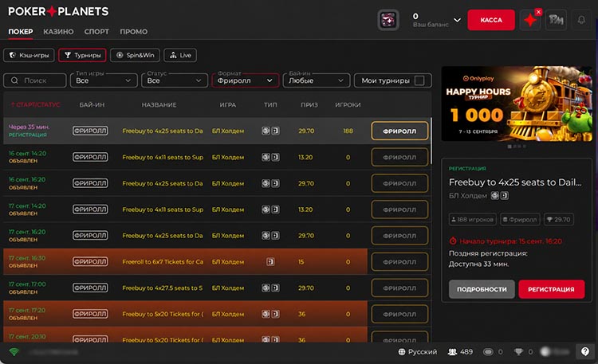Dismiss the star icon's red X badge
Screen dimensions: 598x364
(x=538, y=12)
